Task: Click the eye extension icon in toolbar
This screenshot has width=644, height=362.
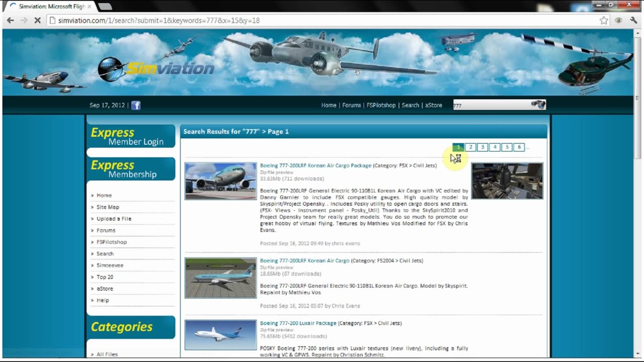Action: click(618, 21)
